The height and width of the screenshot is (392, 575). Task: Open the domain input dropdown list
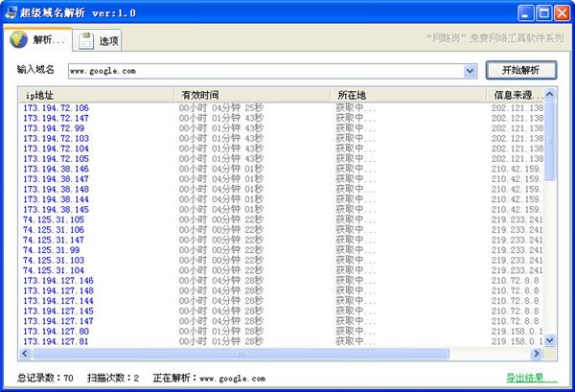pyautogui.click(x=470, y=71)
